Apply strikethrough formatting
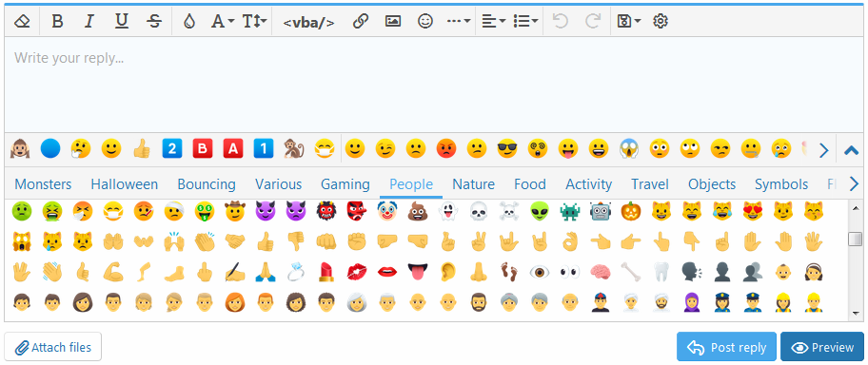The width and height of the screenshot is (868, 365). pos(154,22)
